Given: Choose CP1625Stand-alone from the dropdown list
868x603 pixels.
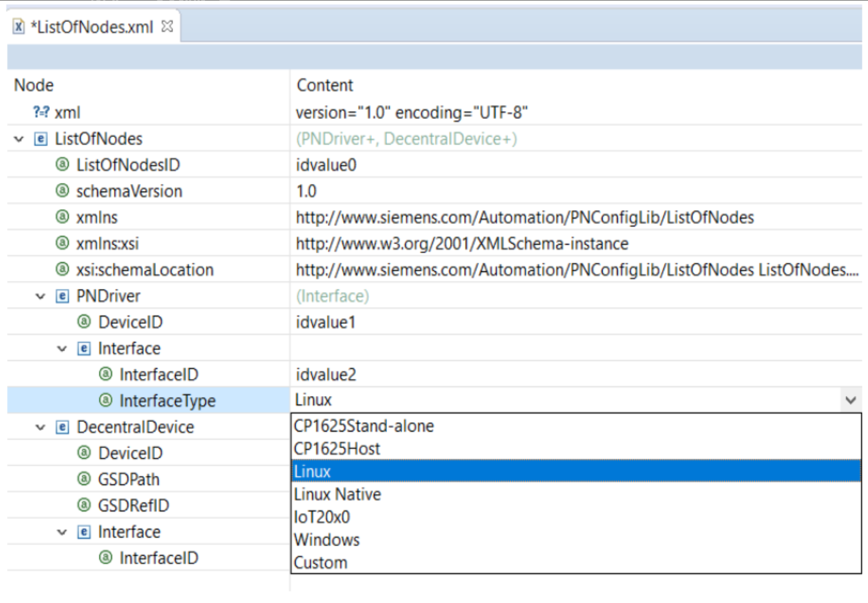Looking at the screenshot, I should click(x=576, y=426).
